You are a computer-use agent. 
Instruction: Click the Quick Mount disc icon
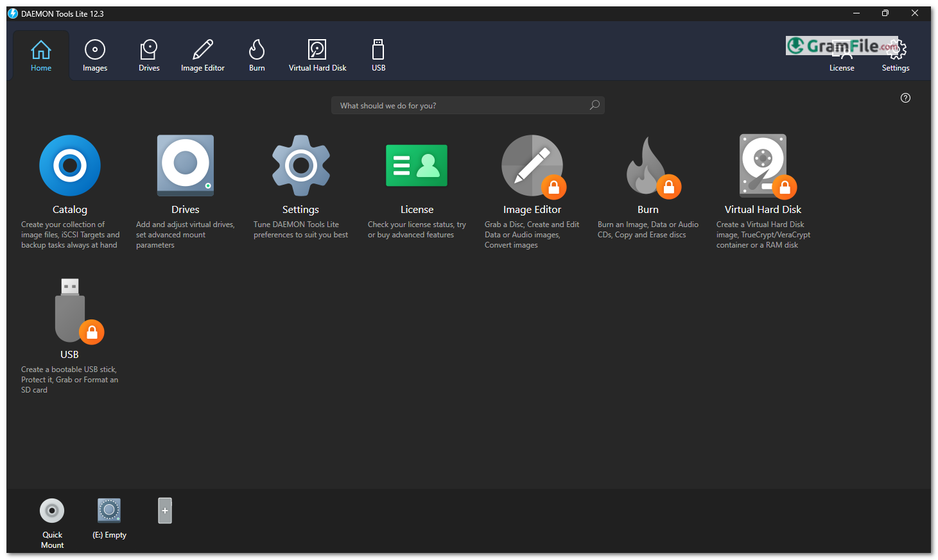52,511
